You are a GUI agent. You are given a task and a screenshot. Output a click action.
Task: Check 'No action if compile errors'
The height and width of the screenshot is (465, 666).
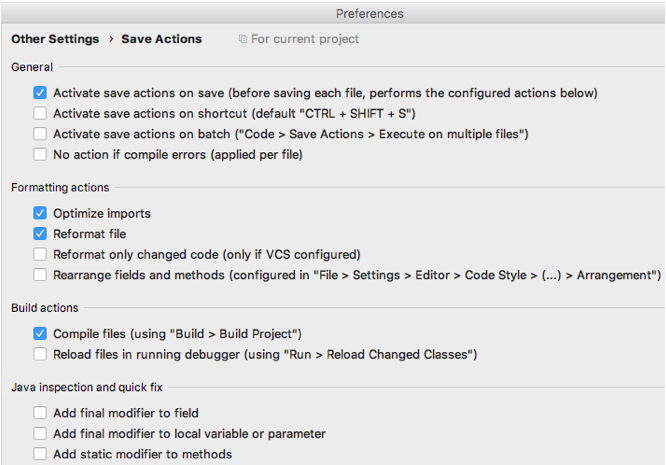(x=40, y=155)
